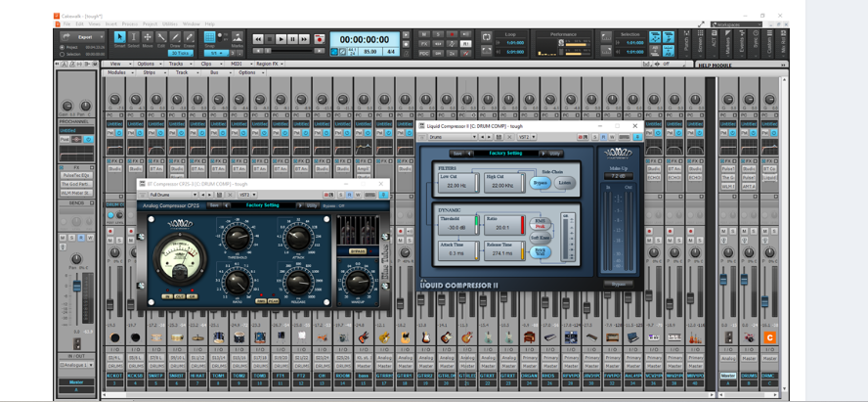Click bottom Bypass button in Liquid Compressor
Viewport: 868px width, 402px height.
coord(619,284)
